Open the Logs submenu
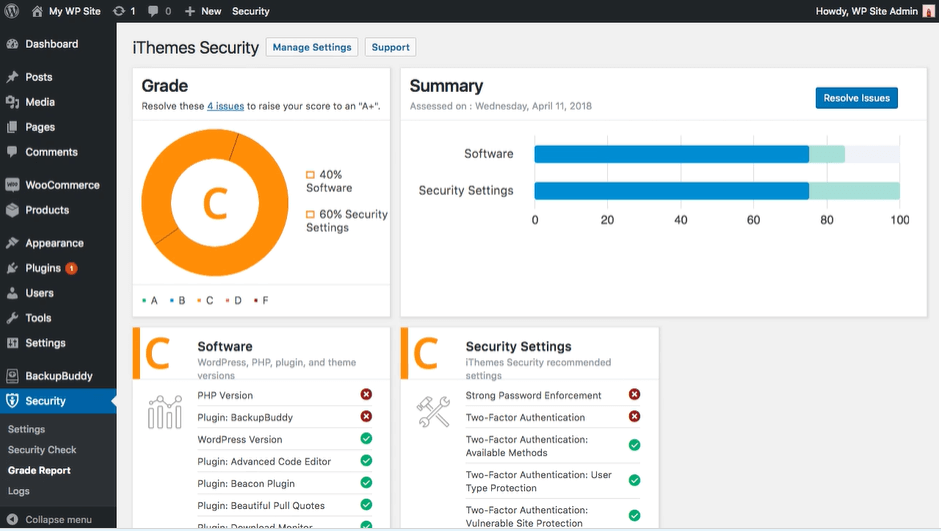 click(19, 491)
